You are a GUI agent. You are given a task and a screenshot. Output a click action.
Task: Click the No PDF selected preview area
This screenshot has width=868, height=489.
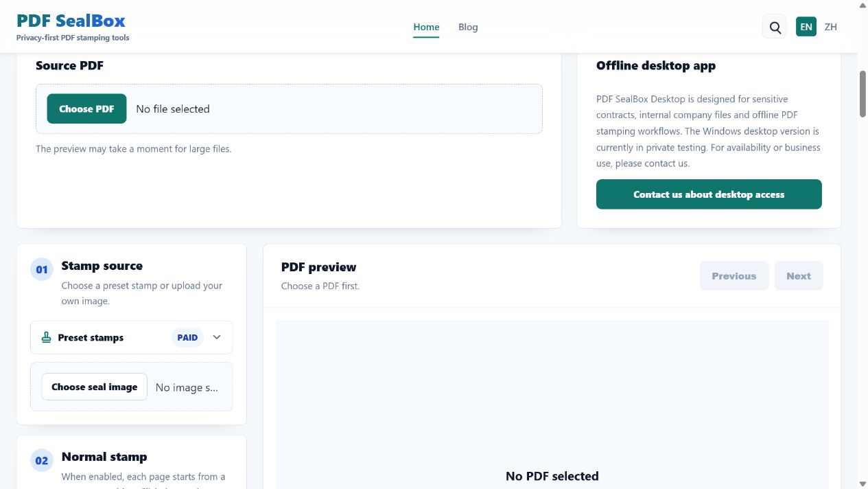552,405
